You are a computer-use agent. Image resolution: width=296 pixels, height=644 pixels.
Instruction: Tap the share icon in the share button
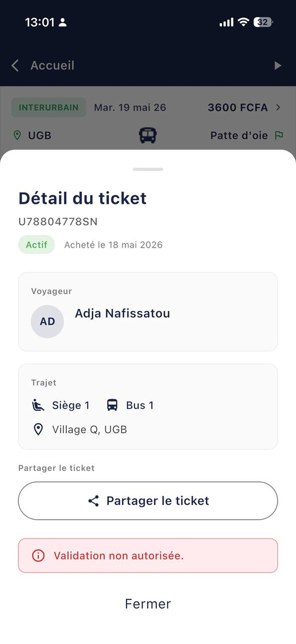tap(93, 501)
